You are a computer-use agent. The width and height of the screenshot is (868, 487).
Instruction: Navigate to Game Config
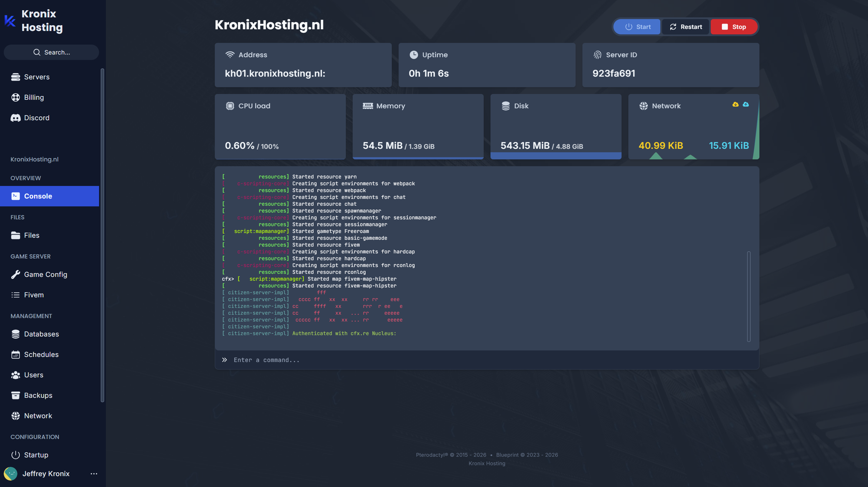point(50,274)
